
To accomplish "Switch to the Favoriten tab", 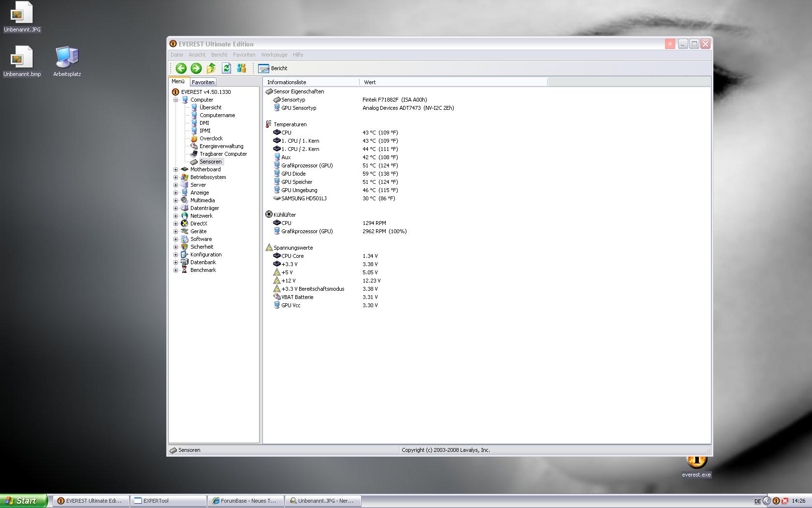I will point(203,82).
